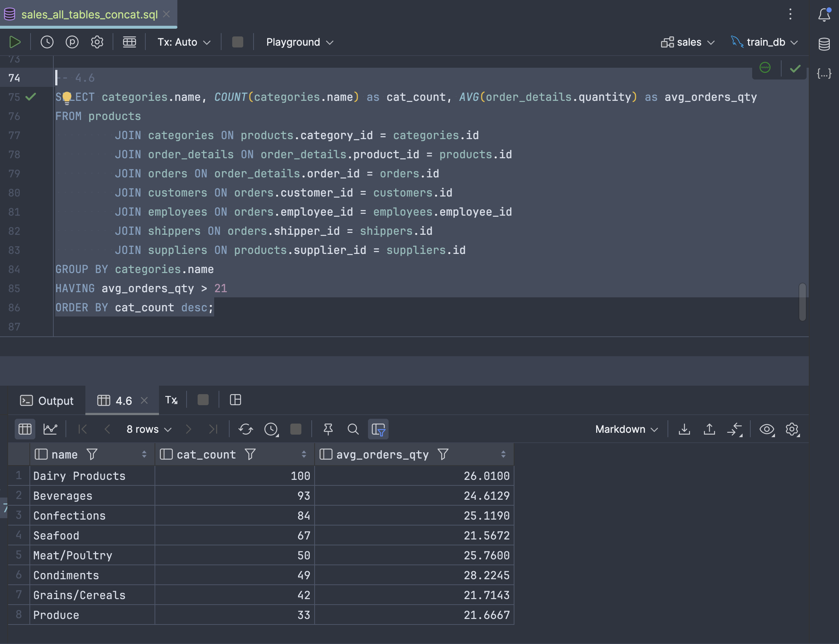Click the export data download icon
Screen dimensions: 839x644
pos(684,429)
